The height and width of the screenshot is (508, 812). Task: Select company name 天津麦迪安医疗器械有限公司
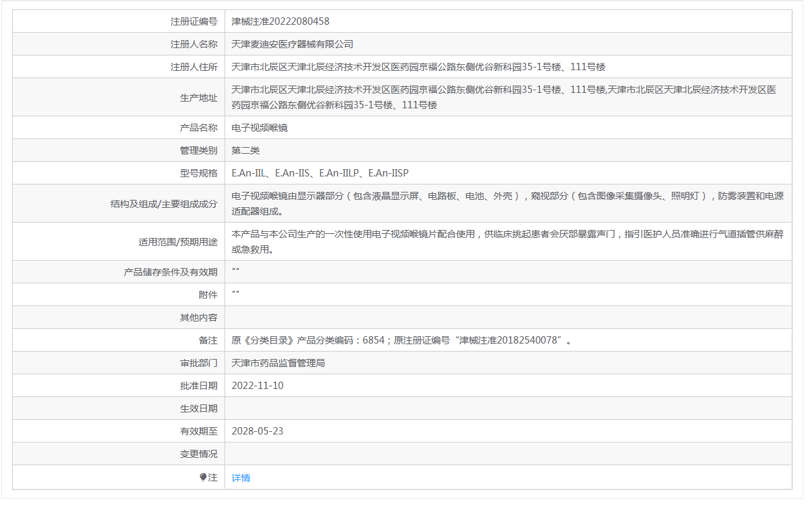293,45
